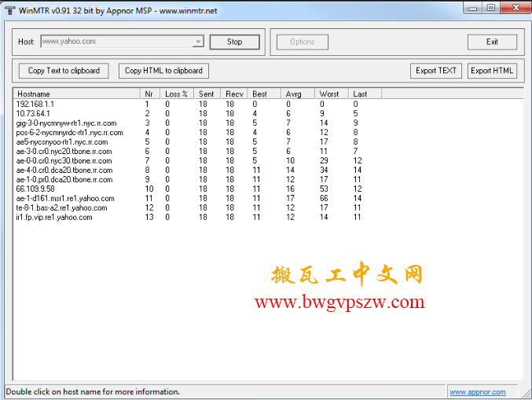
Task: Copy HTML to clipboard
Action: [x=163, y=71]
